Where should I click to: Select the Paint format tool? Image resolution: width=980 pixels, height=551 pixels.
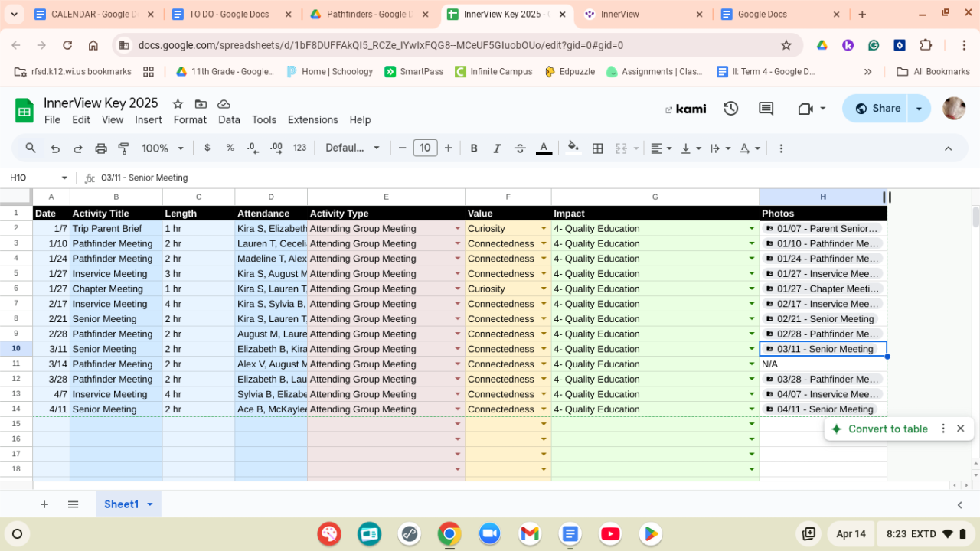(x=123, y=148)
